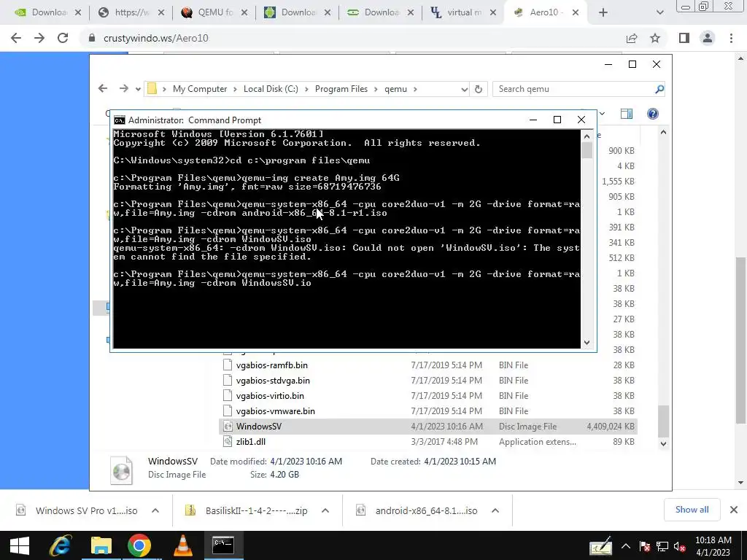Bookmark this page with star icon

tap(655, 38)
